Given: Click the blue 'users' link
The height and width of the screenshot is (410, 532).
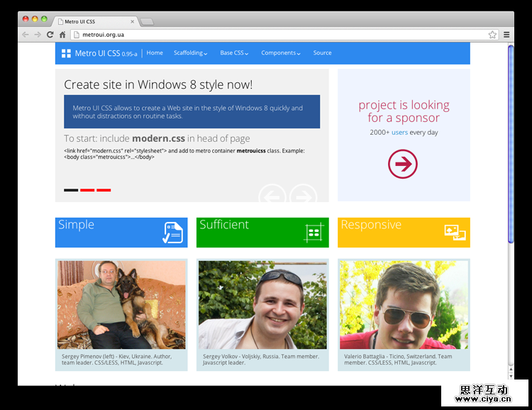Looking at the screenshot, I should click(400, 133).
